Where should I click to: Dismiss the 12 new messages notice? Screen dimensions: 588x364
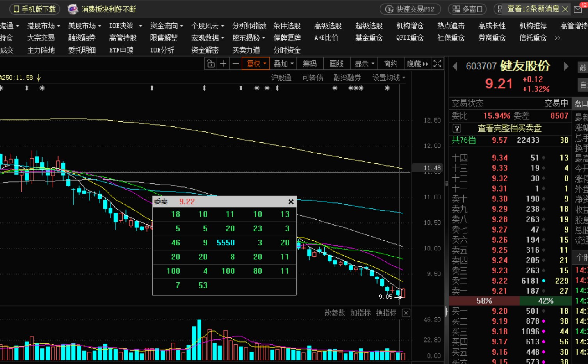(565, 9)
